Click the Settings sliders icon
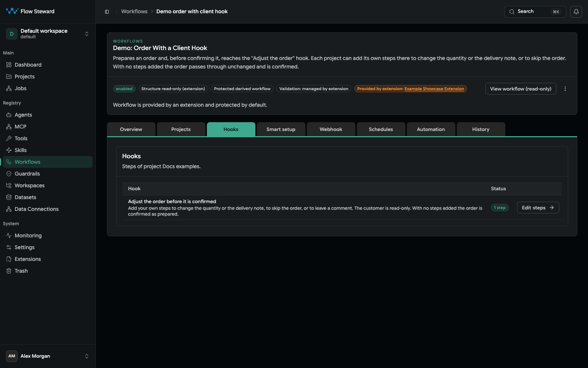Viewport: 588px width, 368px height. click(9, 247)
